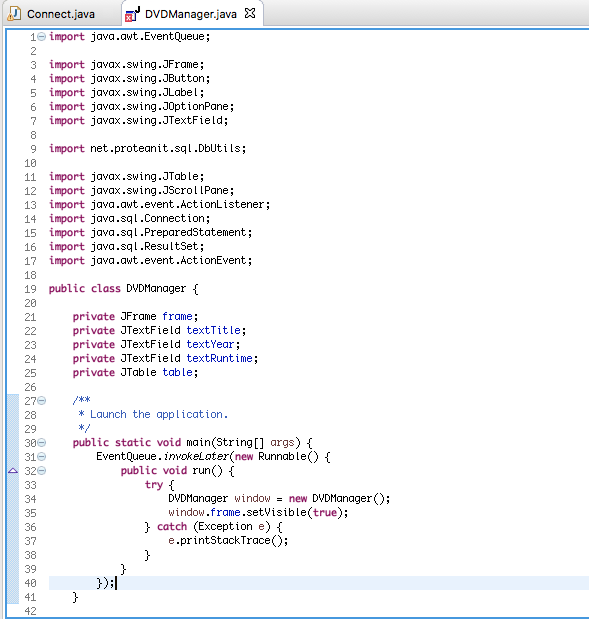
Task: Collapse the run method fold at line 32
Action: click(x=41, y=471)
